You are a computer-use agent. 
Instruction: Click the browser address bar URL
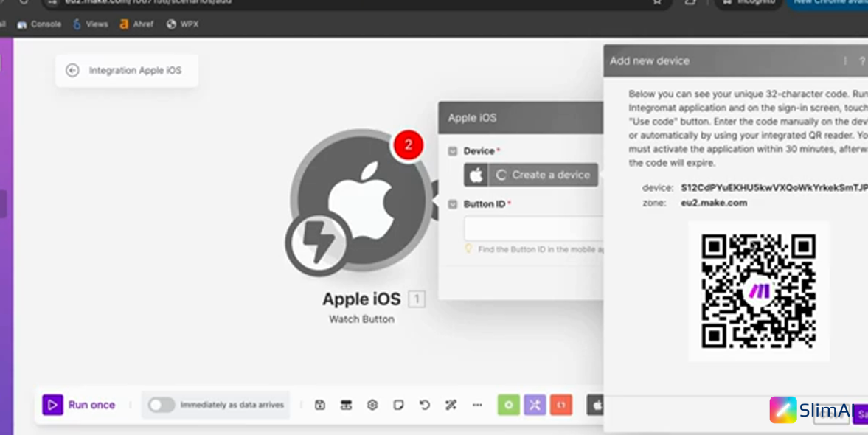pyautogui.click(x=148, y=1)
